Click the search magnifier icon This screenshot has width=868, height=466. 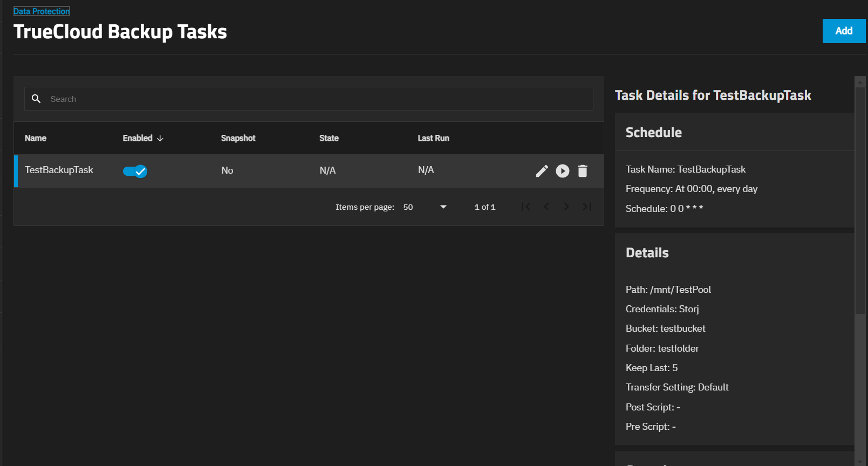36,99
